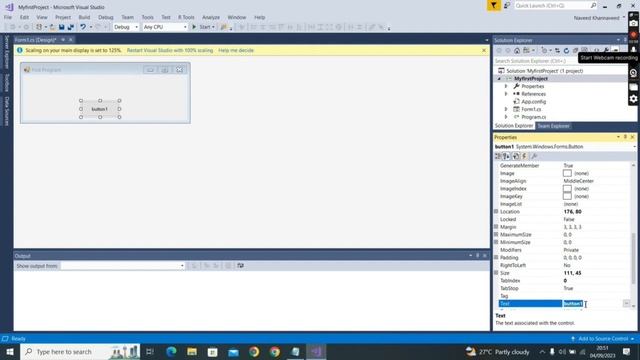The image size is (640, 360).
Task: Toggle word wrap icon in Output toolbar
Action: pyautogui.click(x=240, y=266)
